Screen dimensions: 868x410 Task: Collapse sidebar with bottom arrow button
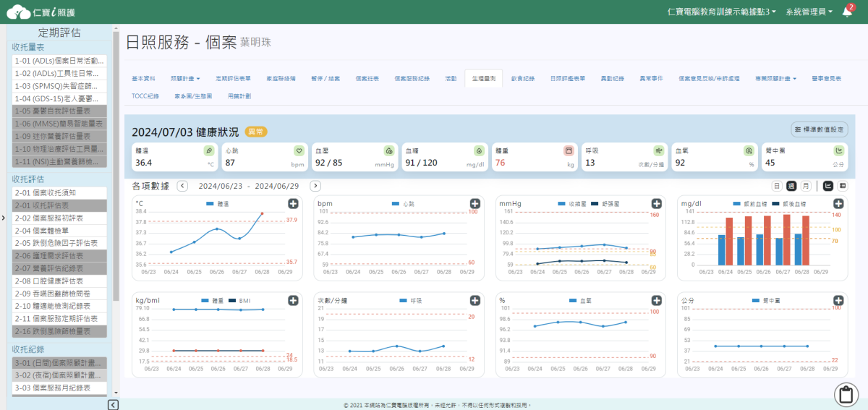click(x=113, y=405)
